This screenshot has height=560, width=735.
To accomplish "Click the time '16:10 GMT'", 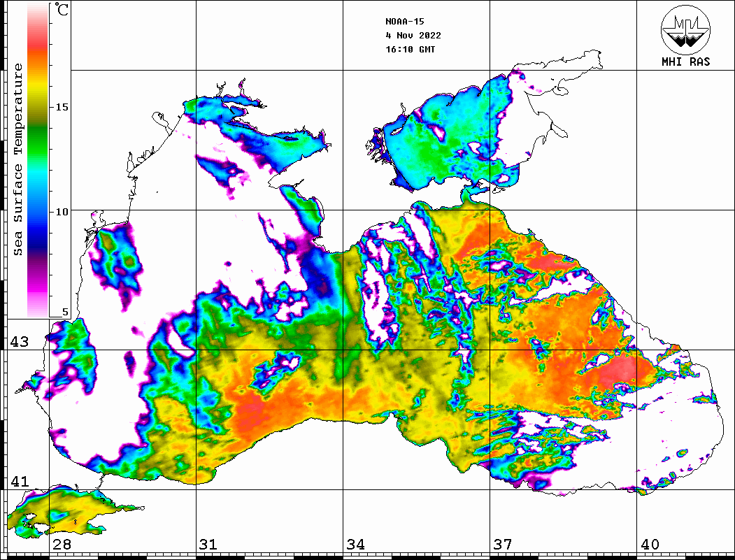I will (x=410, y=50).
